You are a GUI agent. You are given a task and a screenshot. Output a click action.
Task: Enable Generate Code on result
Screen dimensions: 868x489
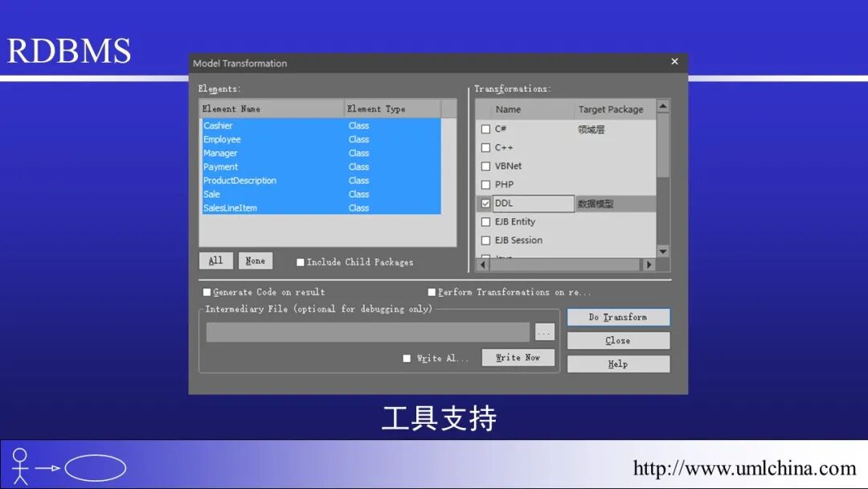[207, 291]
